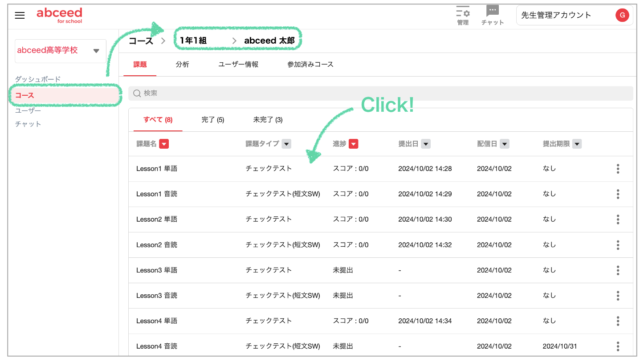This screenshot has height=362, width=644.
Task: Click the search magnifier icon
Action: pos(137,93)
